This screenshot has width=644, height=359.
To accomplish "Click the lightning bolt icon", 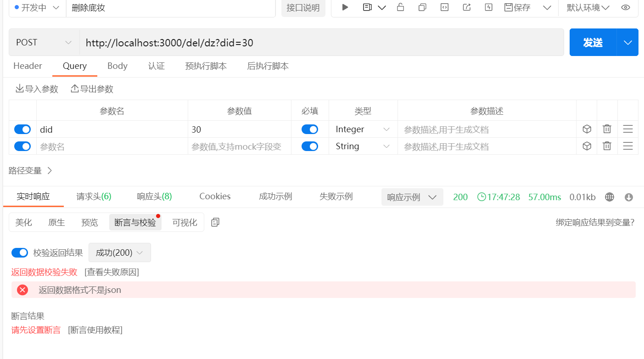I will pos(489,7).
